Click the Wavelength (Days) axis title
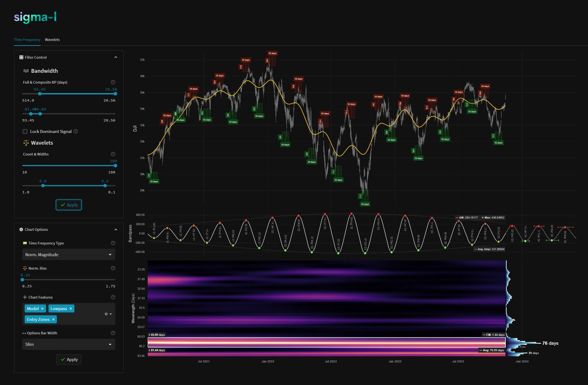Screen dimensions: 588x385 (133, 308)
